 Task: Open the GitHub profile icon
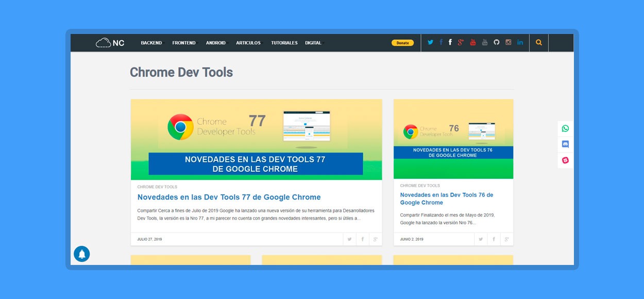pos(497,42)
